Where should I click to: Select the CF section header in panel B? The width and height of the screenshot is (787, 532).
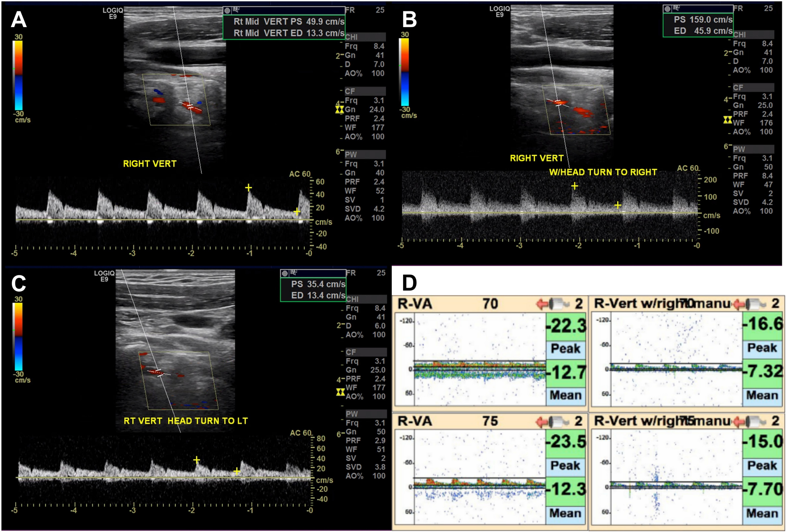pyautogui.click(x=753, y=87)
